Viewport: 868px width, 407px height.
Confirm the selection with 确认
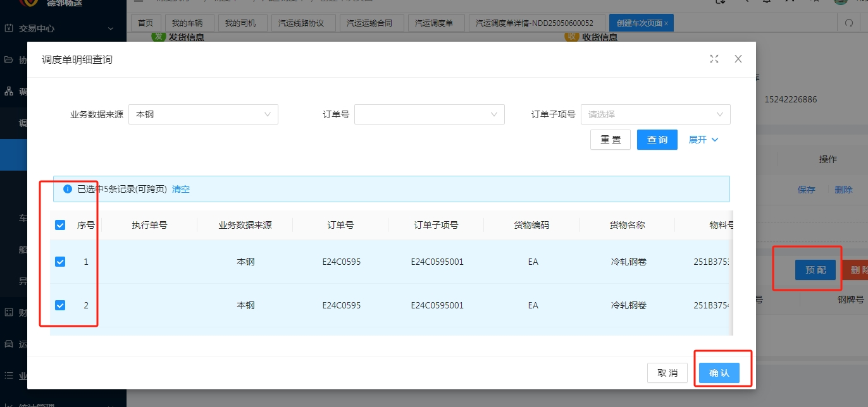click(x=719, y=373)
